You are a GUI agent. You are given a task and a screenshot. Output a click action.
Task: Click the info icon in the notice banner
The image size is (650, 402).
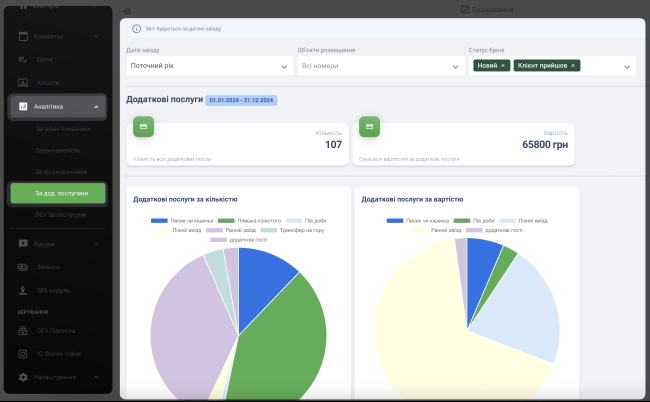coord(136,29)
